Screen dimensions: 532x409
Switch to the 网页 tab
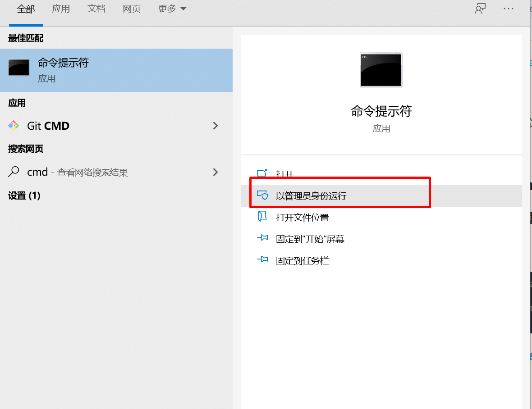pyautogui.click(x=132, y=9)
